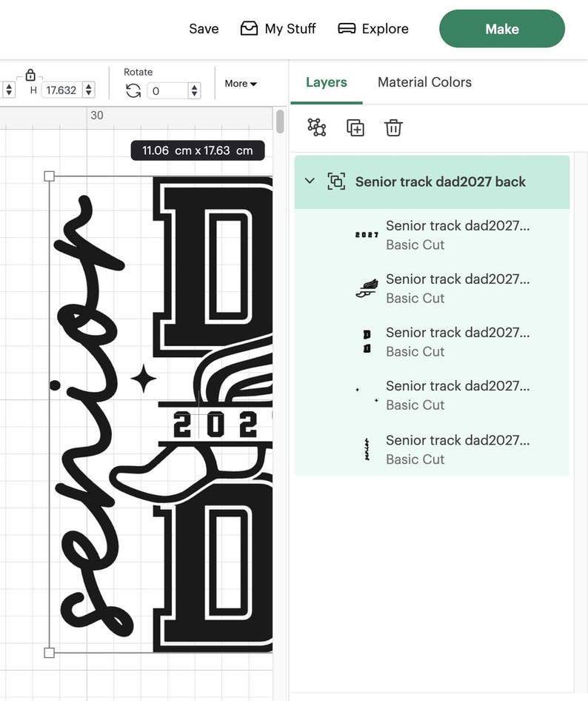588x701 pixels.
Task: Click the canvas vertical scrollbar
Action: pyautogui.click(x=280, y=122)
